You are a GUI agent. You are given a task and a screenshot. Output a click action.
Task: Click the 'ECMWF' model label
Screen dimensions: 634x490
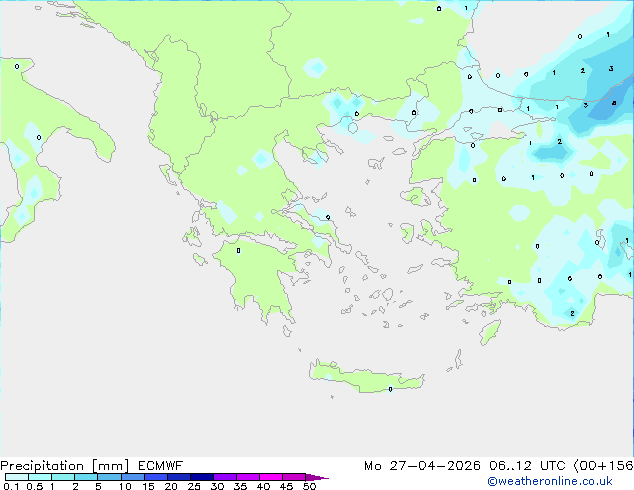point(161,466)
